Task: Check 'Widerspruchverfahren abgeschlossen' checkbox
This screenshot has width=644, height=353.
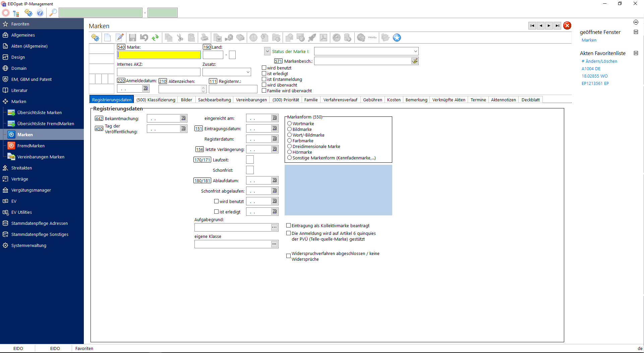Action: click(x=289, y=256)
